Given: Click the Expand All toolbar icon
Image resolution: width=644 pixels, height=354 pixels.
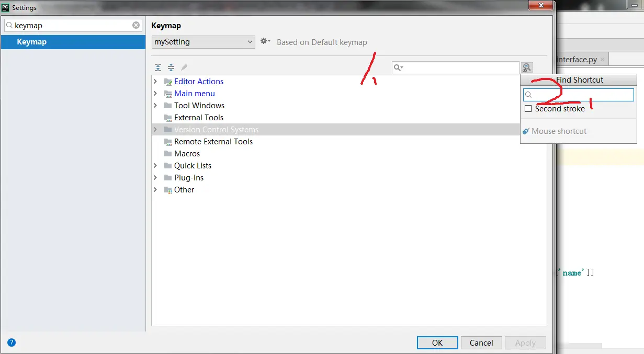Looking at the screenshot, I should [x=158, y=67].
